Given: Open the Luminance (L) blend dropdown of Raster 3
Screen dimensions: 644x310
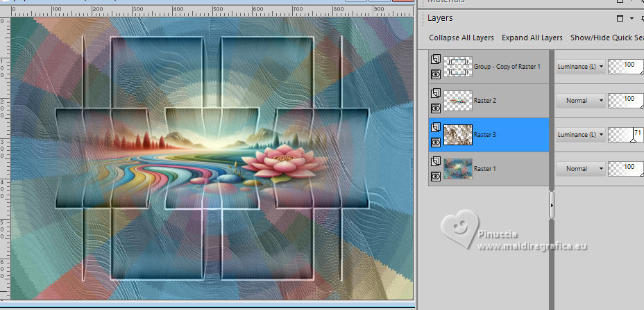Looking at the screenshot, I should pos(581,135).
